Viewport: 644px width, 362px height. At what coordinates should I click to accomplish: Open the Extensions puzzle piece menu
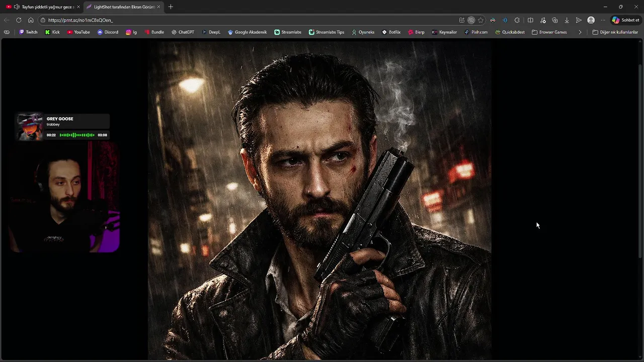coord(517,20)
